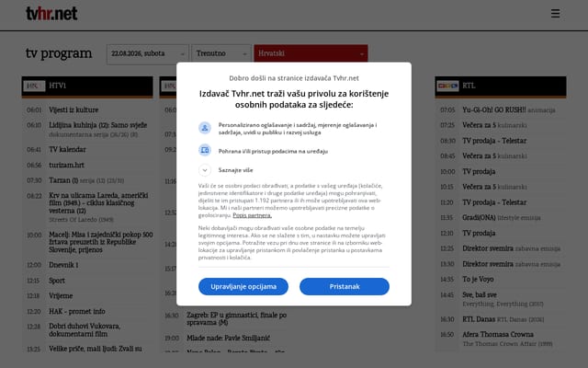The image size is (588, 368).
Task: Select Direktor svemira at 12:25
Action: pos(511,248)
